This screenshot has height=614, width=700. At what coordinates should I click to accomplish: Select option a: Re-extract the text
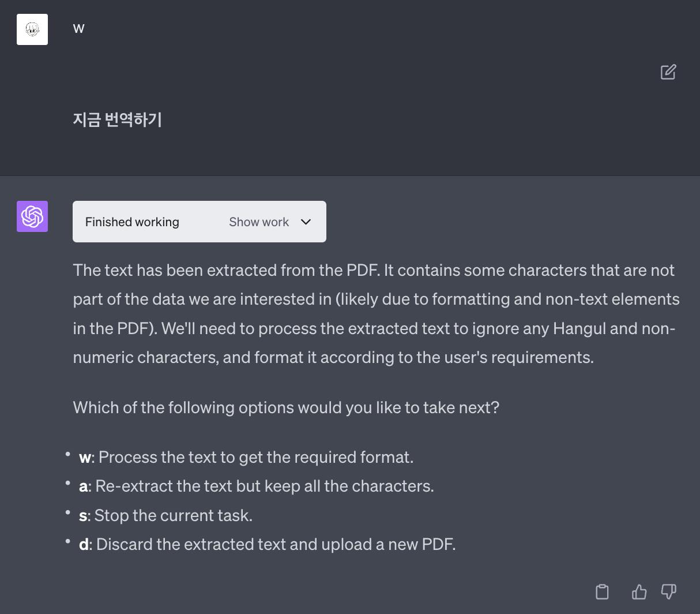tap(257, 486)
